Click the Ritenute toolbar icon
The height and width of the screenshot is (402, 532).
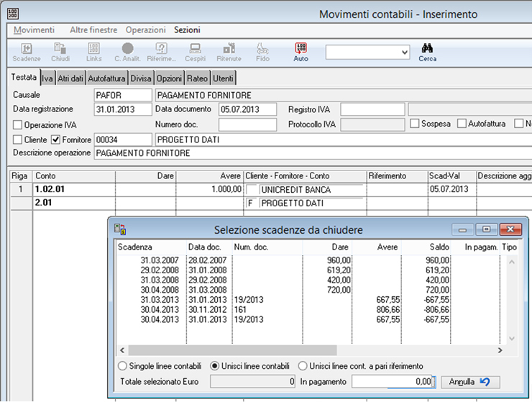point(229,52)
